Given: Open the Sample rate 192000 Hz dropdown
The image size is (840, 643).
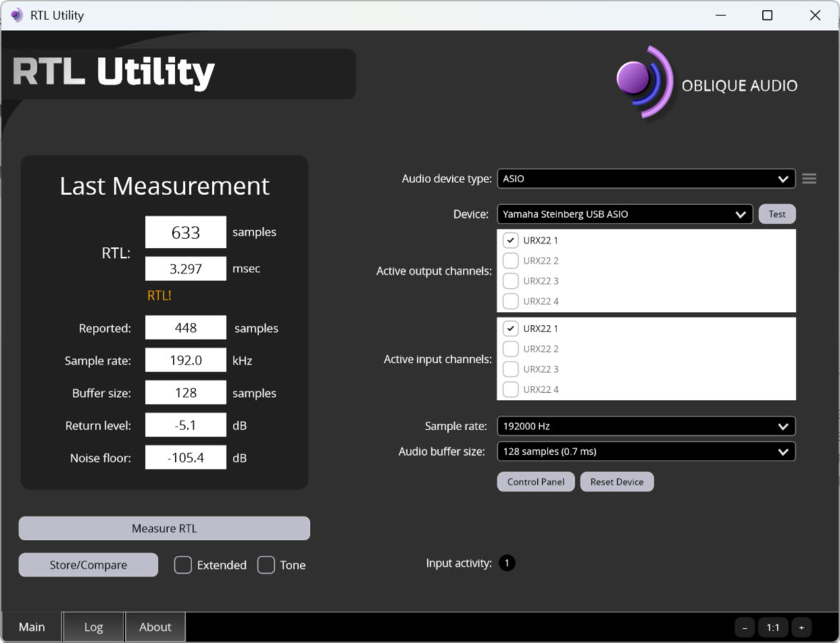Looking at the screenshot, I should [x=646, y=426].
